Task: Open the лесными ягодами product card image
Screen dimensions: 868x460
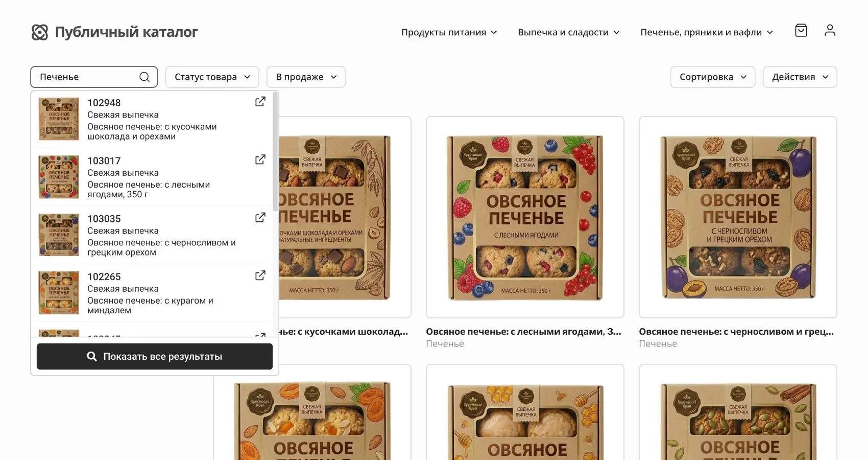Action: (x=525, y=217)
